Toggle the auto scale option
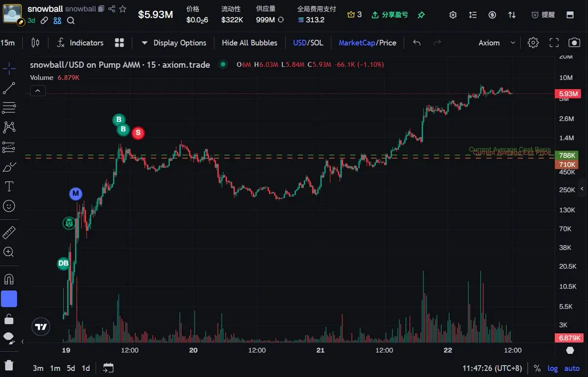This screenshot has height=377, width=588. click(572, 368)
